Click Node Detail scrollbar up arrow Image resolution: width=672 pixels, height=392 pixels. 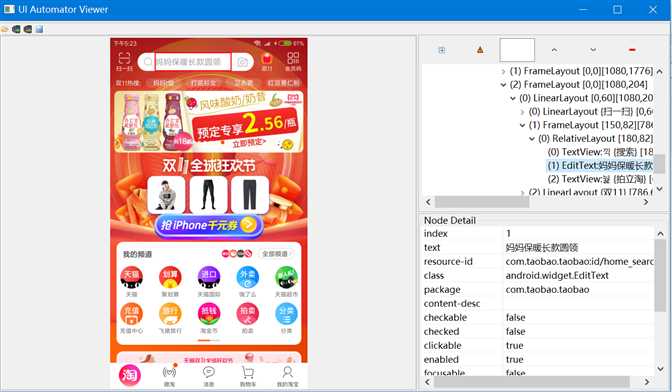pyautogui.click(x=660, y=234)
